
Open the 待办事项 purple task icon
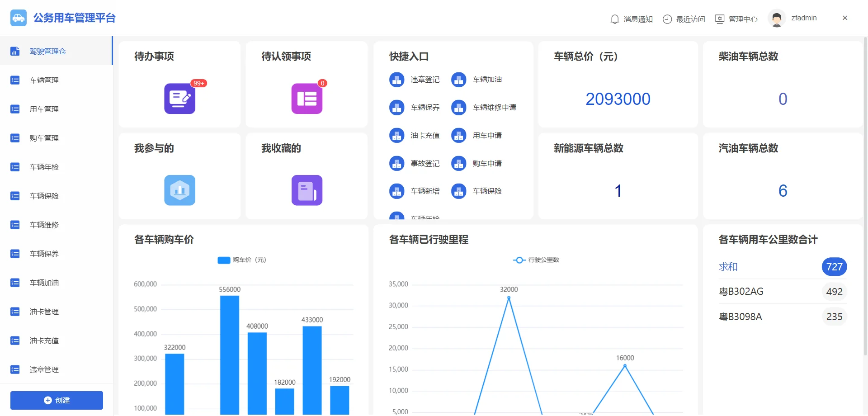(x=179, y=99)
